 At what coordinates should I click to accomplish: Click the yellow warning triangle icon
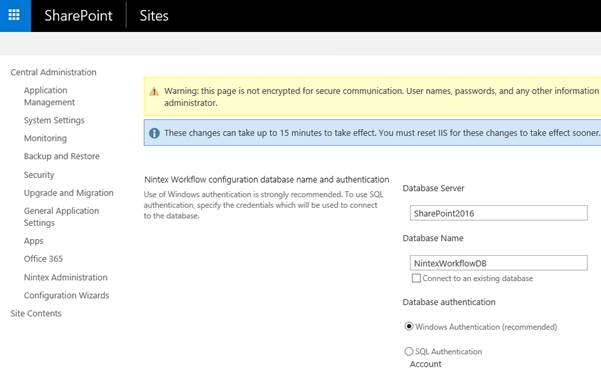coord(154,92)
